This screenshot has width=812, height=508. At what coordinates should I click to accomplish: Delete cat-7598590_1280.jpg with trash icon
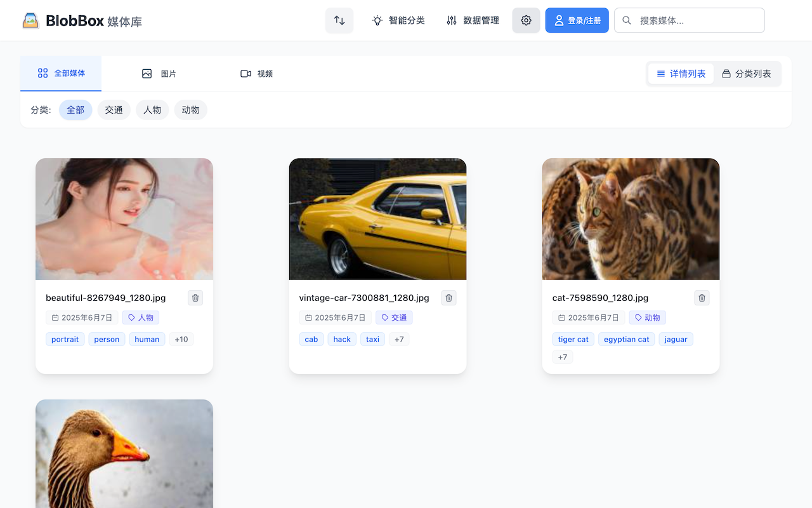pos(702,298)
